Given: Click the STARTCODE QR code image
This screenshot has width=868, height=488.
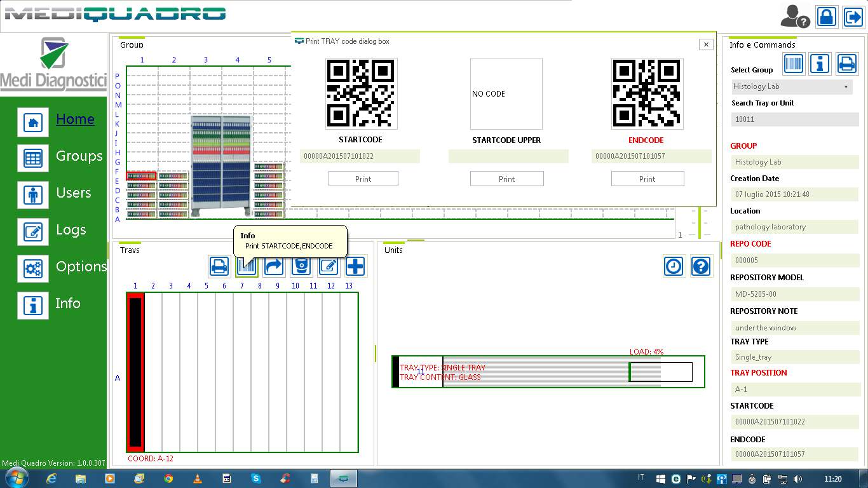Looking at the screenshot, I should 362,94.
